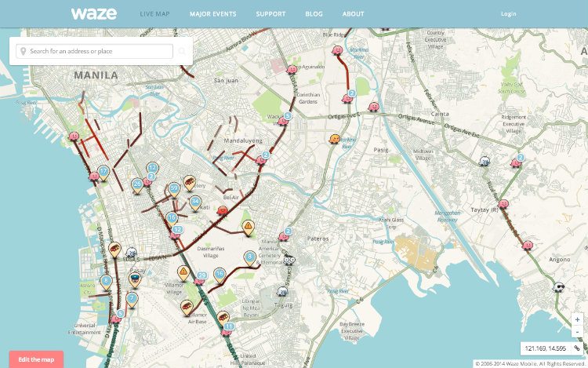Click the MANILA city label
Image resolution: width=588 pixels, height=368 pixels.
click(x=96, y=75)
